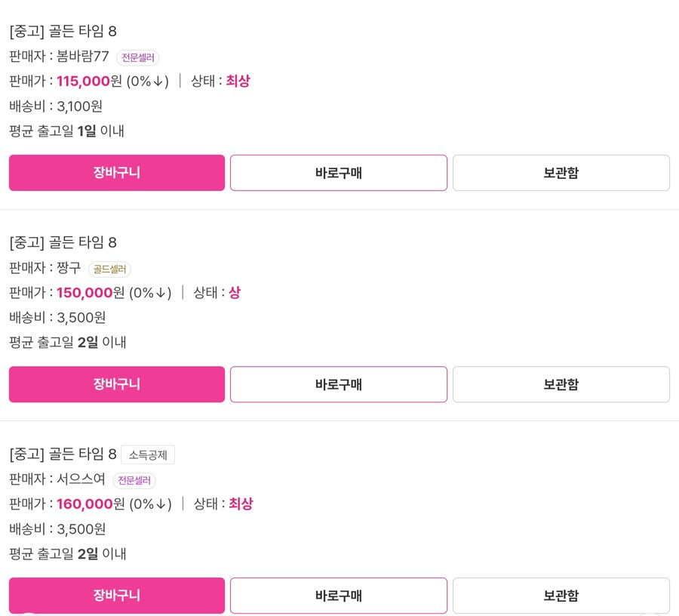Add 짱구's copy to 장바구니
Viewport: 679px width, 616px height.
pos(116,384)
